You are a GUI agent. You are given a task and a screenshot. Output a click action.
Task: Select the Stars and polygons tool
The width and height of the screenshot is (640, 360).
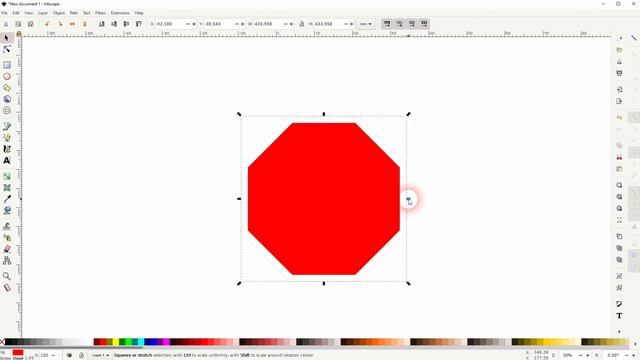coord(7,88)
